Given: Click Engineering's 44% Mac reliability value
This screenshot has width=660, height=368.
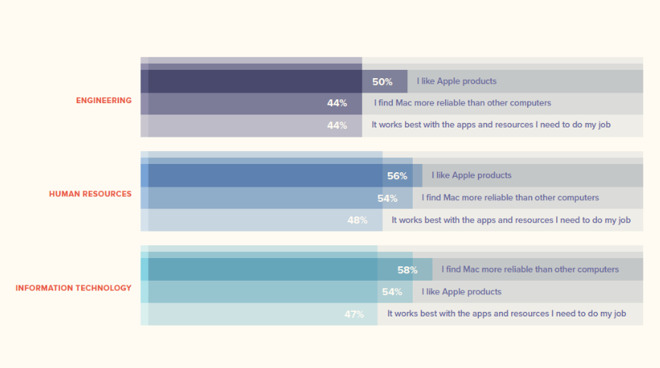Looking at the screenshot, I should click(337, 103).
